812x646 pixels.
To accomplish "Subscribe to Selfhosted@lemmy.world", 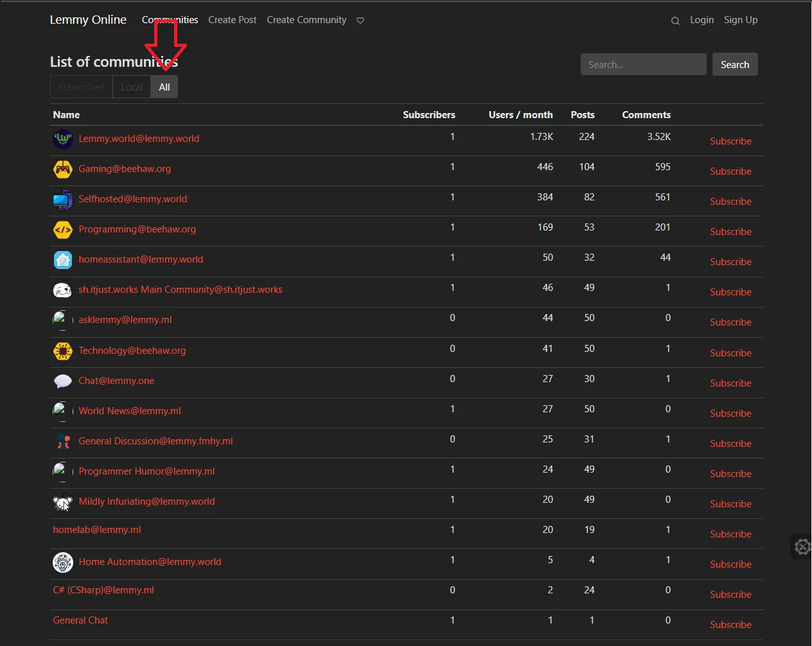I will click(730, 202).
